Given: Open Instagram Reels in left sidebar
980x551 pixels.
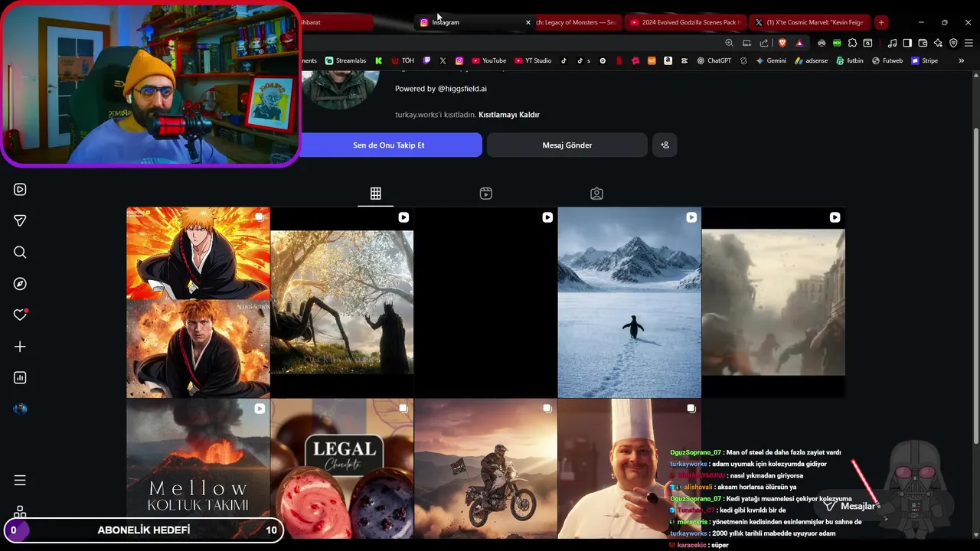Looking at the screenshot, I should tap(20, 189).
